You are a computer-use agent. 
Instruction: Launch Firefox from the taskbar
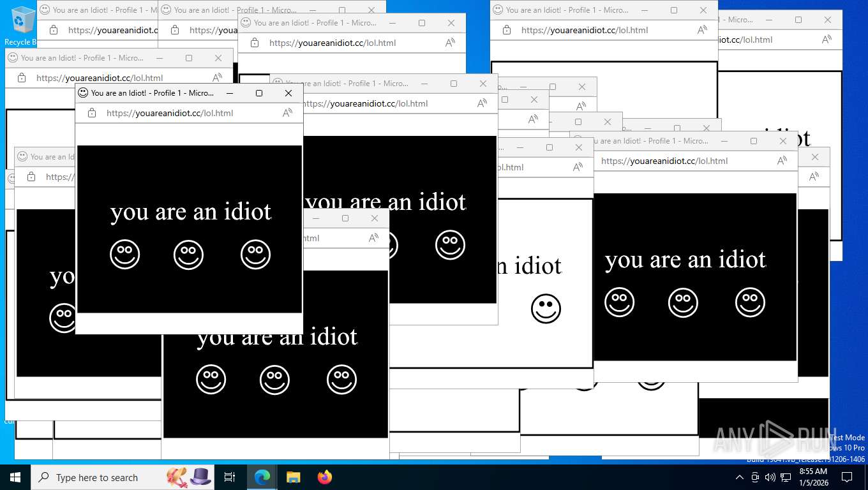pos(325,477)
